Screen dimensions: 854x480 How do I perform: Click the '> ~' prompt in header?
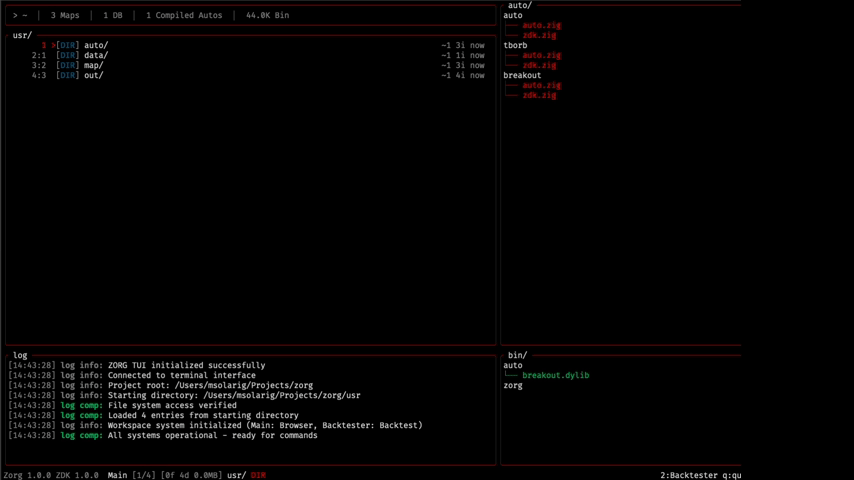[20, 15]
